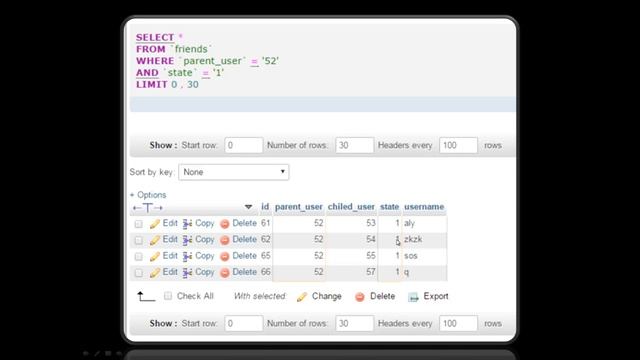The image size is (640, 360).
Task: Click the full texts toggle arrows icon
Action: click(148, 208)
